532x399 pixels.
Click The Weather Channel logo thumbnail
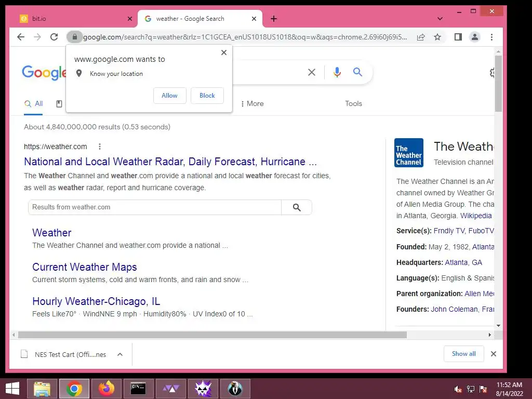pos(409,153)
